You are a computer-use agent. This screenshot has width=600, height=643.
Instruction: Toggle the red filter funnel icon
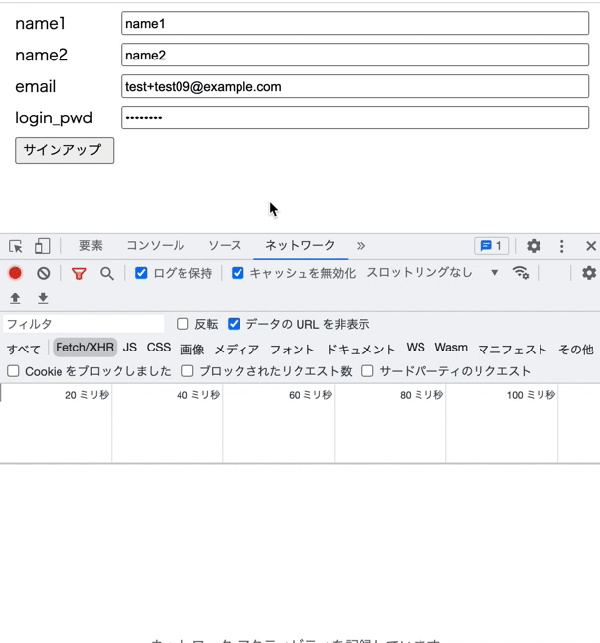tap(79, 274)
